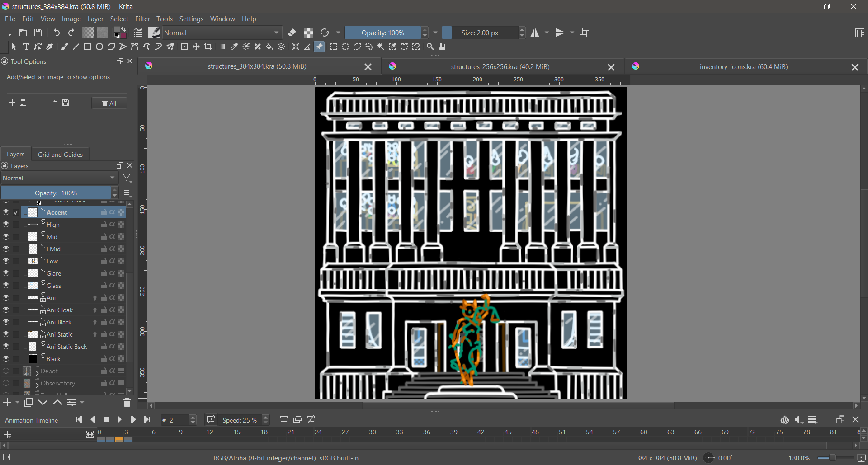
Task: Hide the Glare layer
Action: click(x=6, y=273)
